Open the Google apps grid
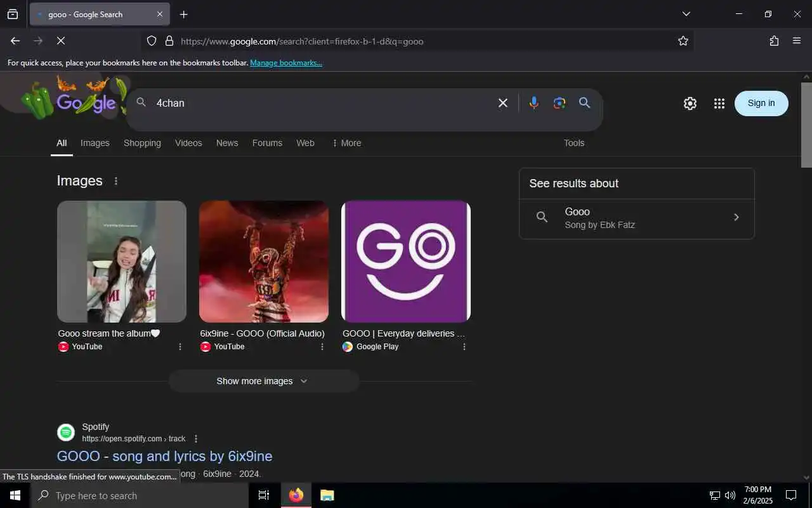The width and height of the screenshot is (812, 508). (719, 104)
